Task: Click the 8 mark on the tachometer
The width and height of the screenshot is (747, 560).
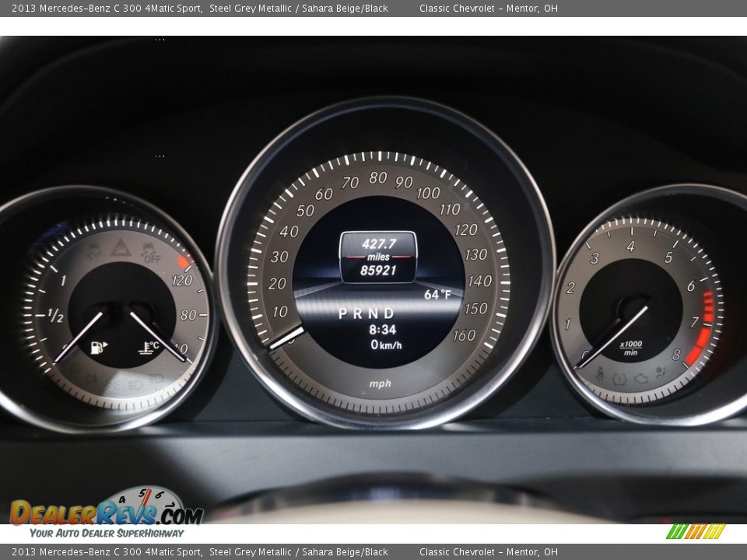Action: tap(676, 355)
